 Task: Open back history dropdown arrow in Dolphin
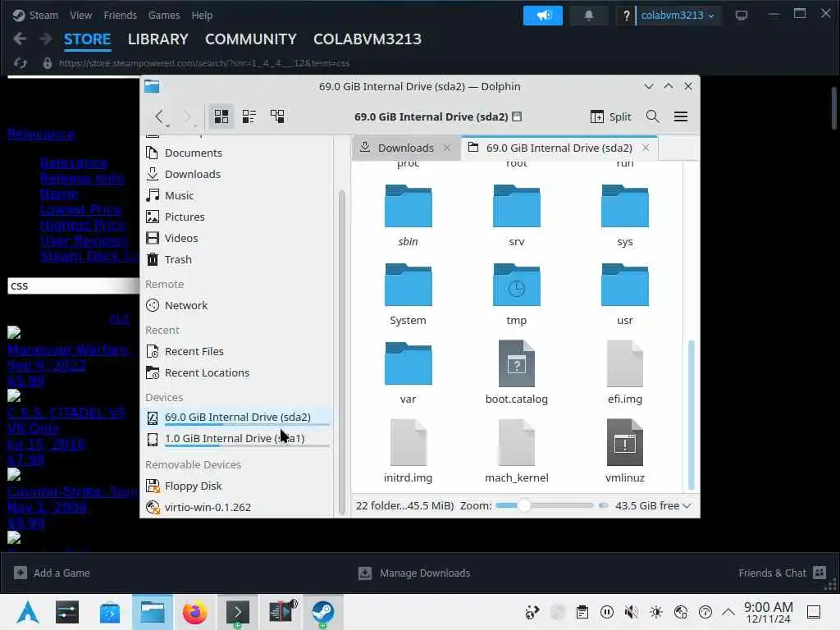click(167, 126)
